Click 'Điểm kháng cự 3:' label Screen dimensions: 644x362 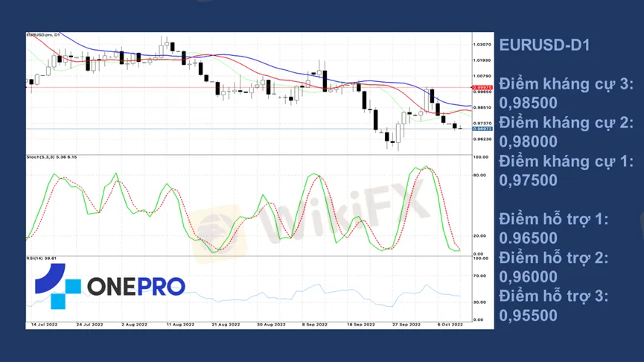[566, 84]
